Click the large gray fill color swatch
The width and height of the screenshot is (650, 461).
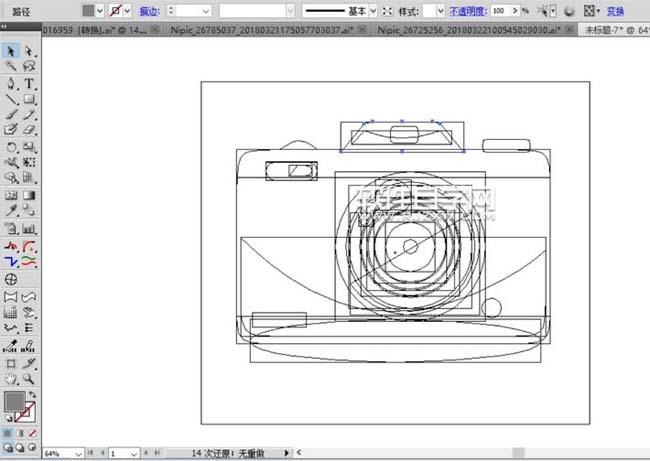coord(14,402)
